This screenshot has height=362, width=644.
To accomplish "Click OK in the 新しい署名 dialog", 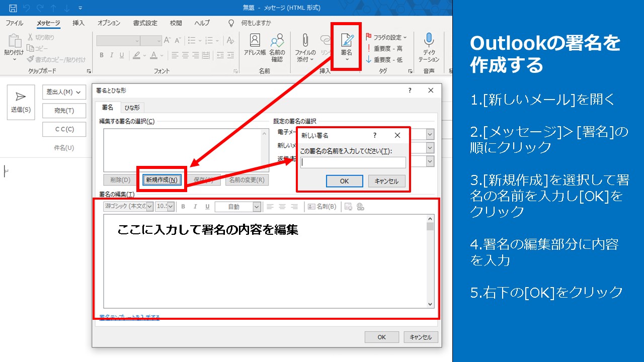I will pyautogui.click(x=344, y=182).
